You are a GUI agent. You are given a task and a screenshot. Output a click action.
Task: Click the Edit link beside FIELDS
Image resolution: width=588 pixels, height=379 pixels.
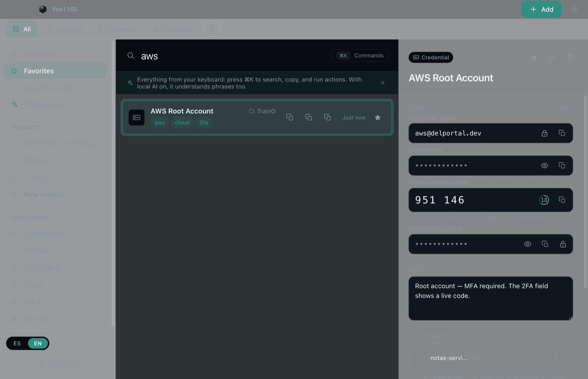coord(567,107)
